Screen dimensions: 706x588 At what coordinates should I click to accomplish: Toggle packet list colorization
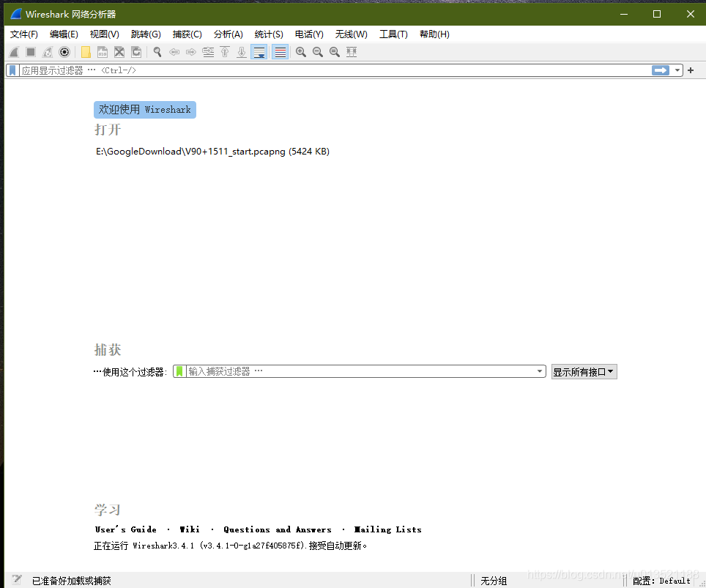click(280, 52)
